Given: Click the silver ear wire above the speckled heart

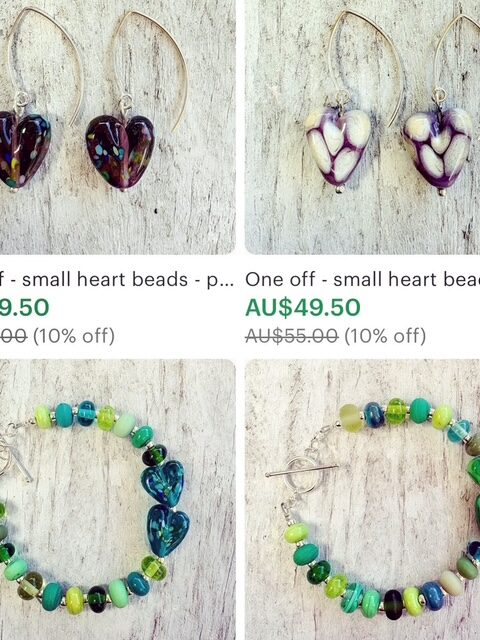Looking at the screenshot, I should tap(150, 67).
